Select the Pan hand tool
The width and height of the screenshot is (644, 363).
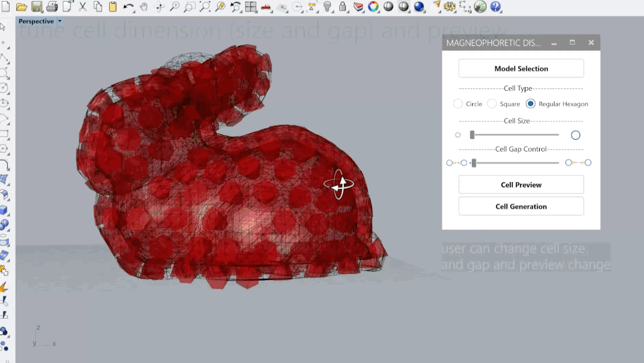coord(144,7)
